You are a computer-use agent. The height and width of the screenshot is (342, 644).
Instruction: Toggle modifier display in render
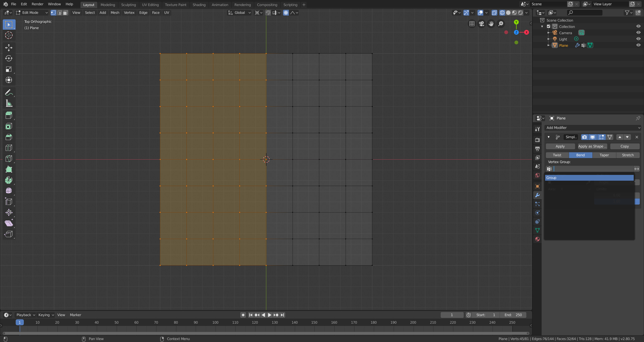[584, 137]
